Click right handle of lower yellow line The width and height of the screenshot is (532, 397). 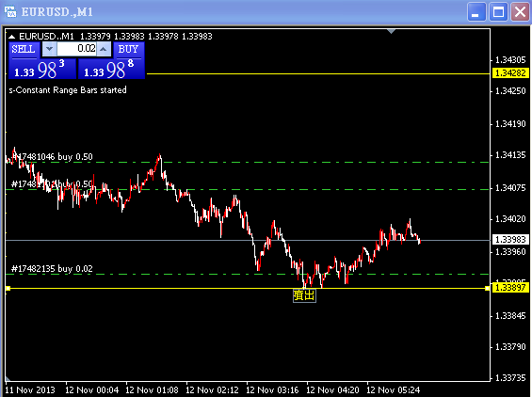click(x=487, y=288)
